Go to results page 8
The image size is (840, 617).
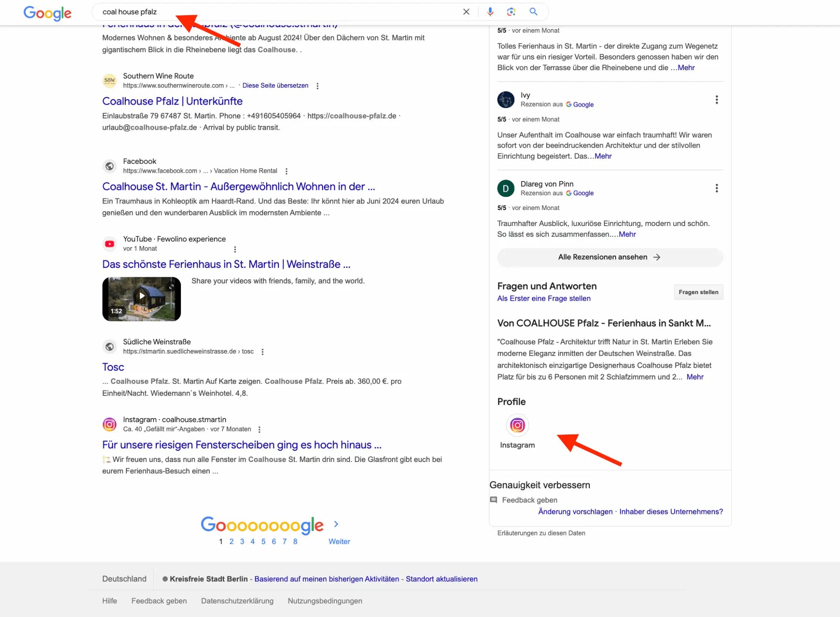(295, 542)
